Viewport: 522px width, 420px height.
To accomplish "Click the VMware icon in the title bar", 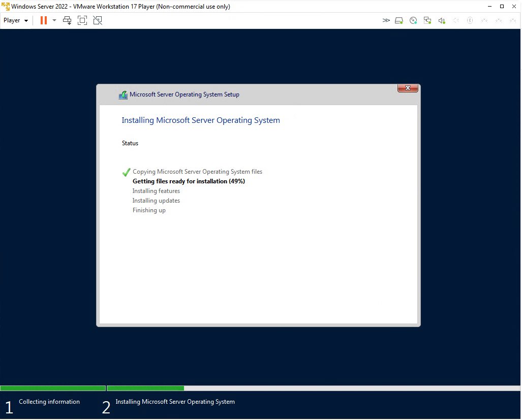I will (6, 6).
